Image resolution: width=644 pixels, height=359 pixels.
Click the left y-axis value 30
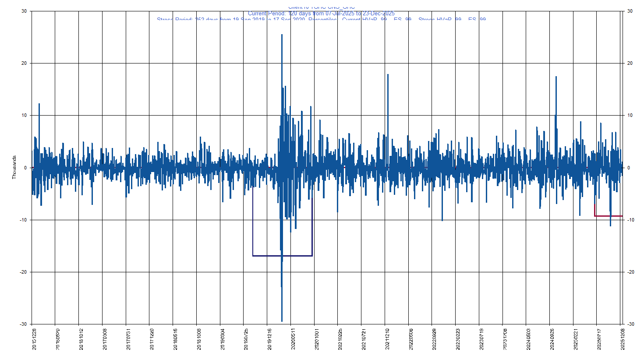(x=24, y=11)
